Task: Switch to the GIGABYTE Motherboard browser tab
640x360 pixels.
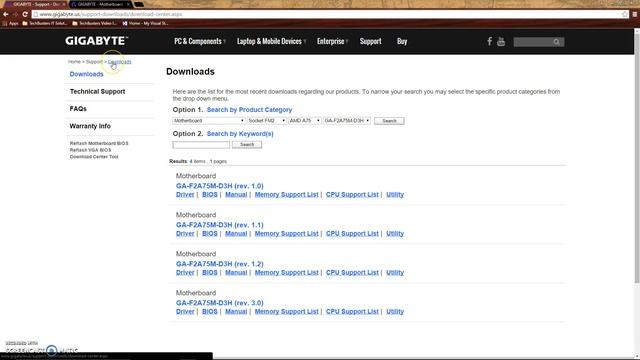Action: [x=100, y=4]
